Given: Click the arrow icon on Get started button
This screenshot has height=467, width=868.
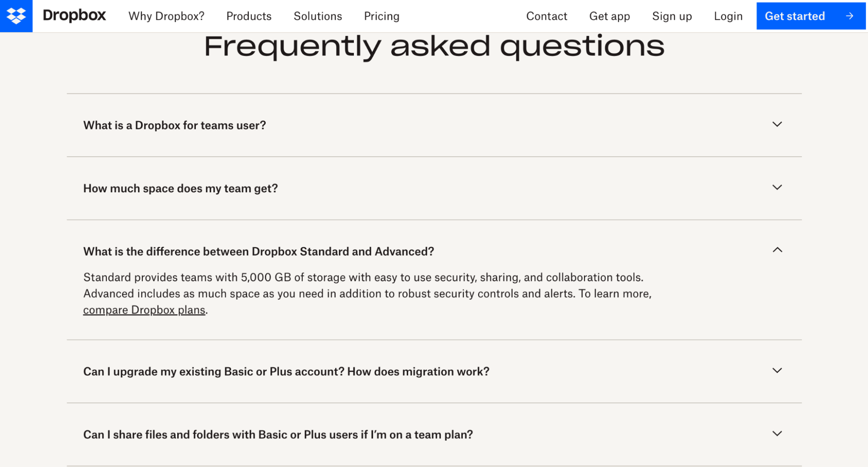Looking at the screenshot, I should [848, 16].
